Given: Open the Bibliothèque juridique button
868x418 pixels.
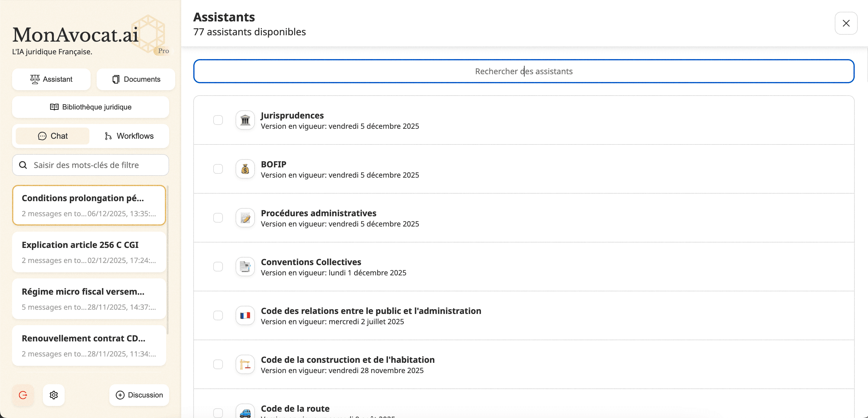Looking at the screenshot, I should click(90, 107).
